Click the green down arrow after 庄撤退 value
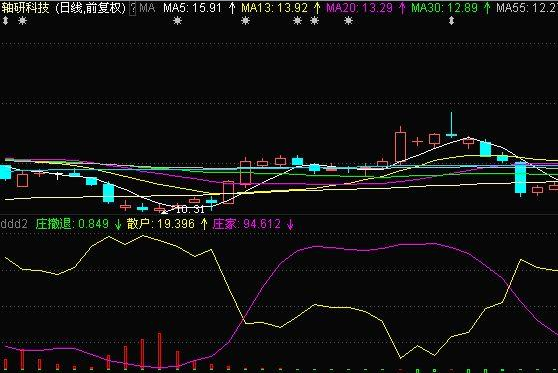The height and width of the screenshot is (373, 558). 118,224
